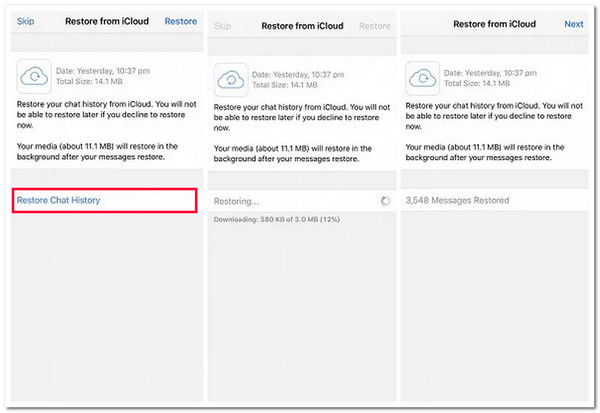600x413 pixels.
Task: Click 'Date: Yesterday, 10:37 pm' in middle screen
Action: coord(298,75)
